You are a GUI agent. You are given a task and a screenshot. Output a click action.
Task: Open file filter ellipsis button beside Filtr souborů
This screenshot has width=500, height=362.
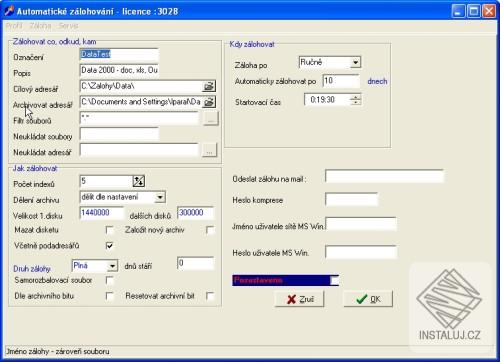(x=211, y=118)
